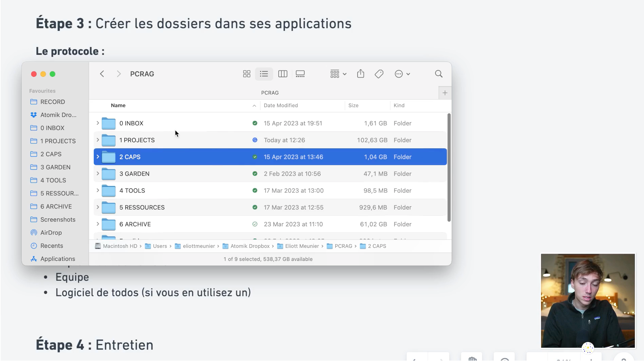644x363 pixels.
Task: Switch Finder to icon grid view
Action: 246,74
